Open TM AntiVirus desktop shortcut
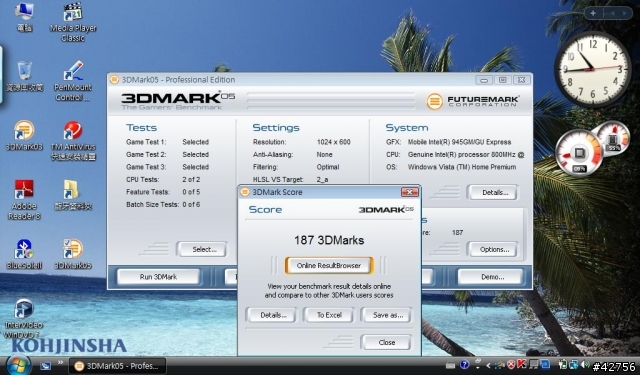 point(73,141)
